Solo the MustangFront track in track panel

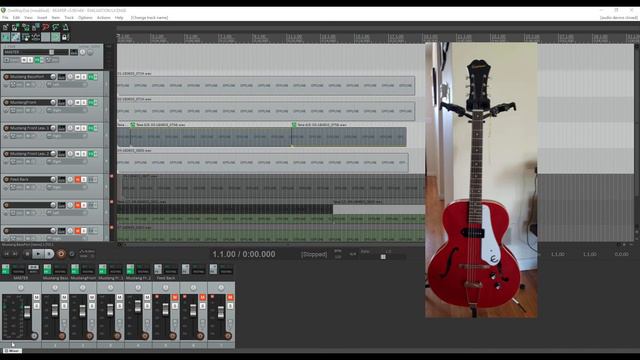point(84,102)
